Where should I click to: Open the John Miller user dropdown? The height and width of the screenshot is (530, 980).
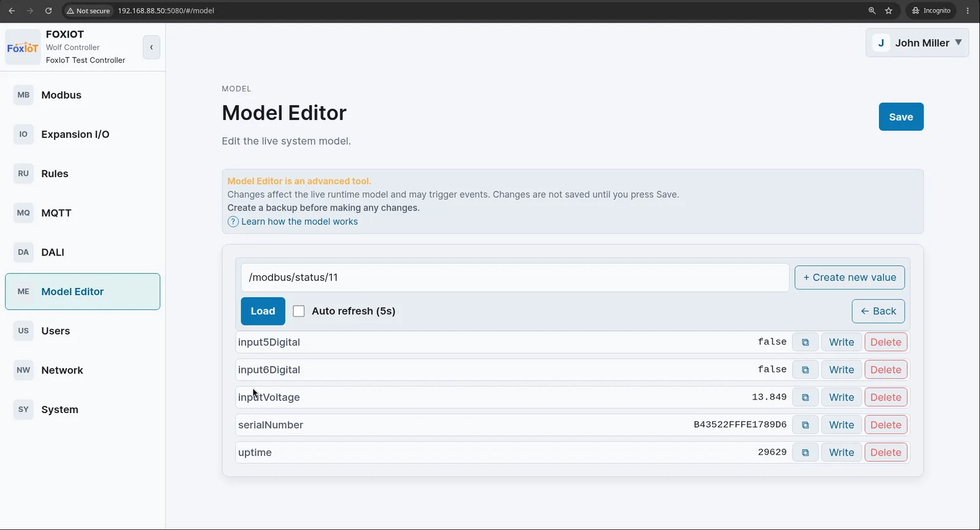point(917,43)
